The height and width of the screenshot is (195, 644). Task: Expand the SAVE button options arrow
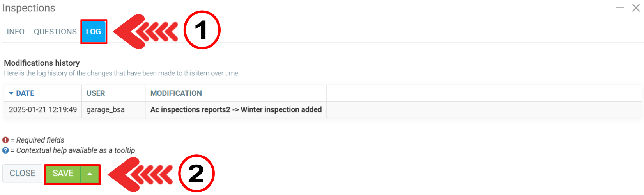click(x=90, y=174)
